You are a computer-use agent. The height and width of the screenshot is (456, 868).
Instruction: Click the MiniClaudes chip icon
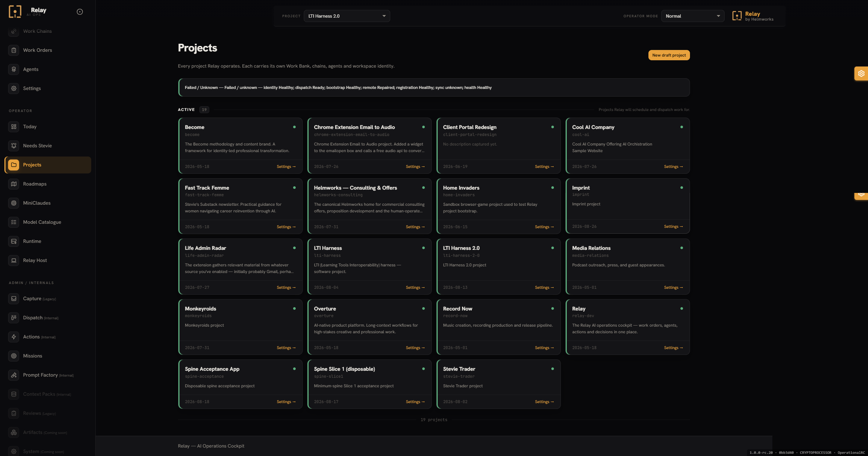pos(14,203)
